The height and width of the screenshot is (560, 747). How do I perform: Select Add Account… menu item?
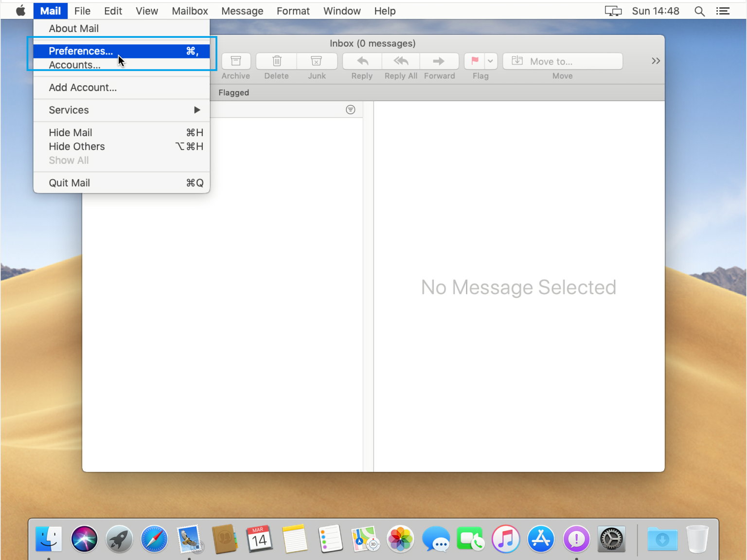point(83,88)
